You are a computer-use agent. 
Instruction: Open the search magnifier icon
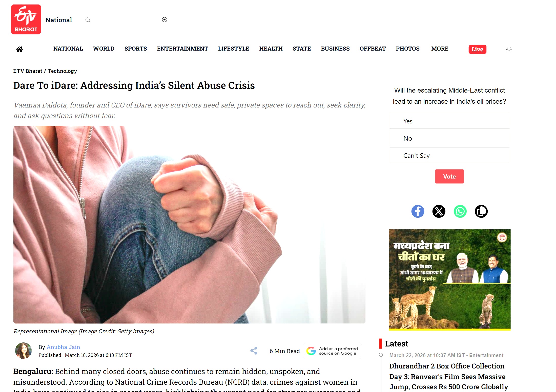(x=88, y=20)
